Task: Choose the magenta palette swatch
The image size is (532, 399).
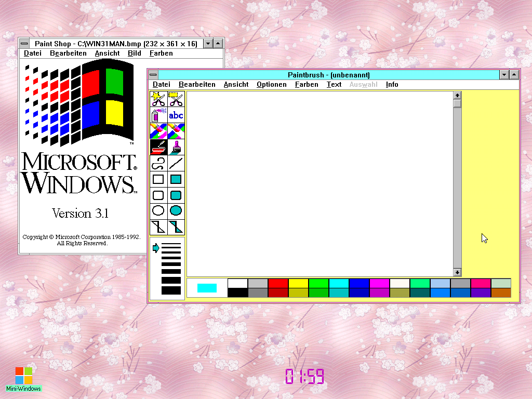Action: tap(379, 283)
